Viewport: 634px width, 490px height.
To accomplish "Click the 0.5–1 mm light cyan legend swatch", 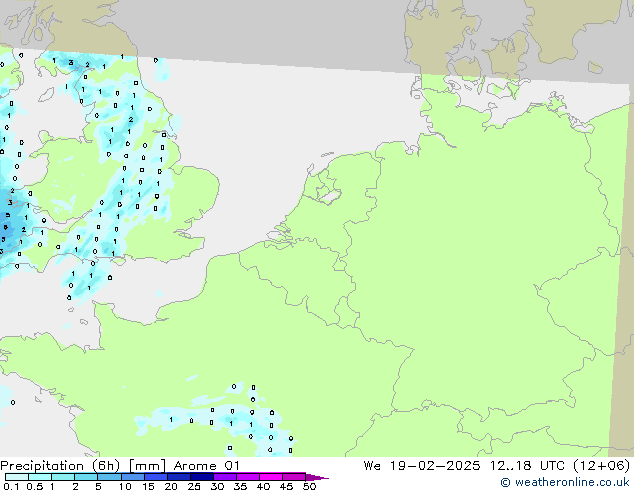I will pyautogui.click(x=40, y=477).
